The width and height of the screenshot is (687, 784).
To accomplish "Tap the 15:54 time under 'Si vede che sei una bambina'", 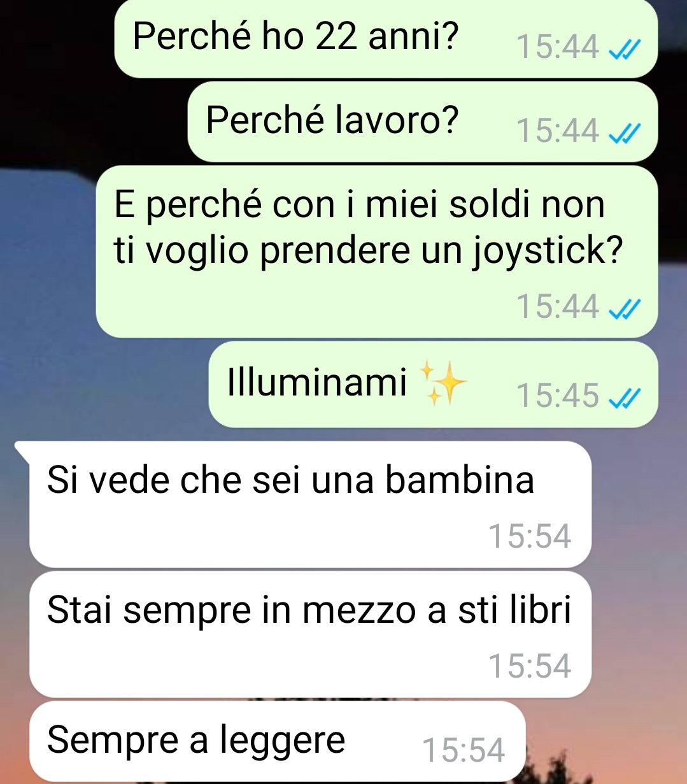I will click(x=530, y=537).
